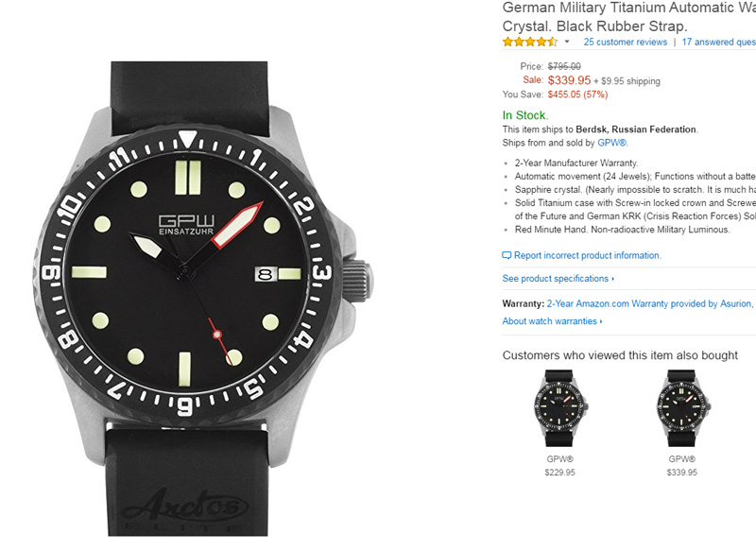Click the report speech bubble icon

[x=507, y=256]
